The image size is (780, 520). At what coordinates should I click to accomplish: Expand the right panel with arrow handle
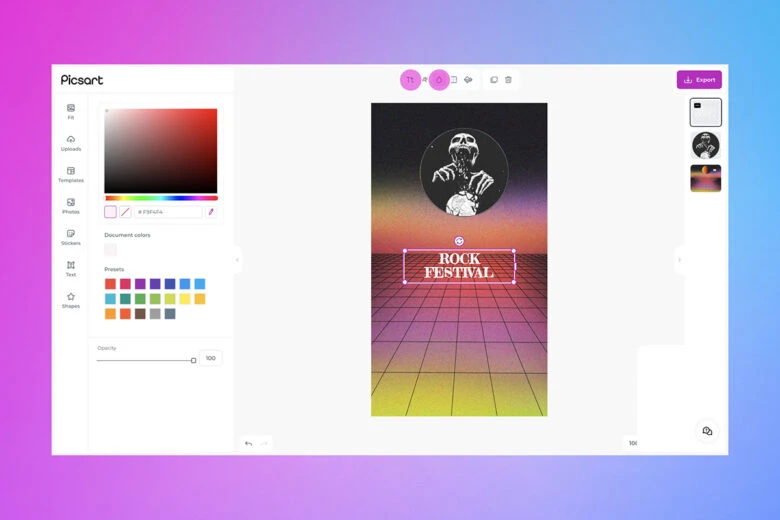pyautogui.click(x=679, y=260)
